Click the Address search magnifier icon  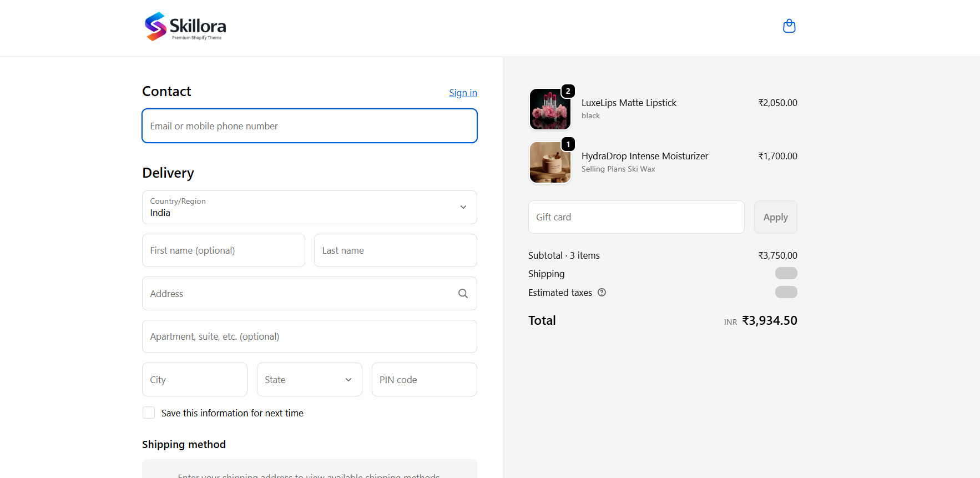463,294
